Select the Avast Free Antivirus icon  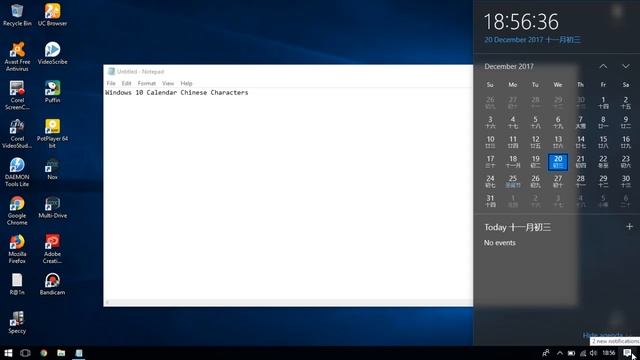(x=17, y=56)
